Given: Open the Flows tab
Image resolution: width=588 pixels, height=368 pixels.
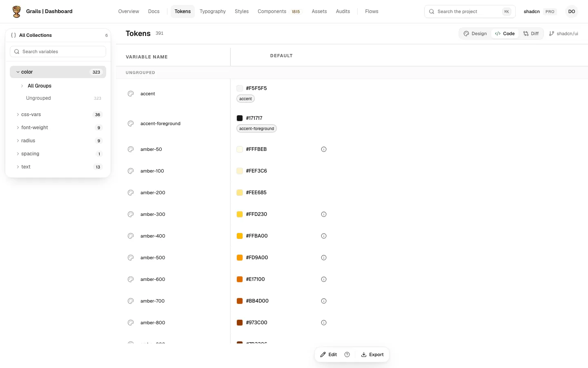Looking at the screenshot, I should pos(372,11).
